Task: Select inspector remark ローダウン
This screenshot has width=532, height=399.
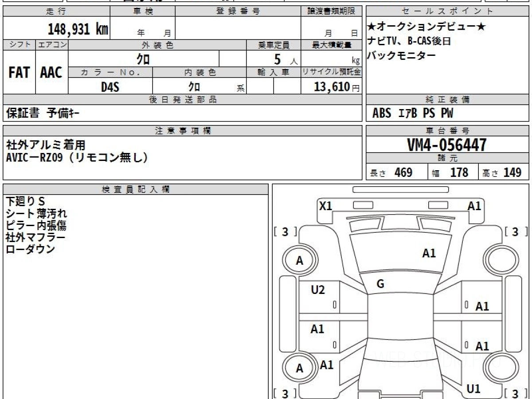Action: coord(31,249)
